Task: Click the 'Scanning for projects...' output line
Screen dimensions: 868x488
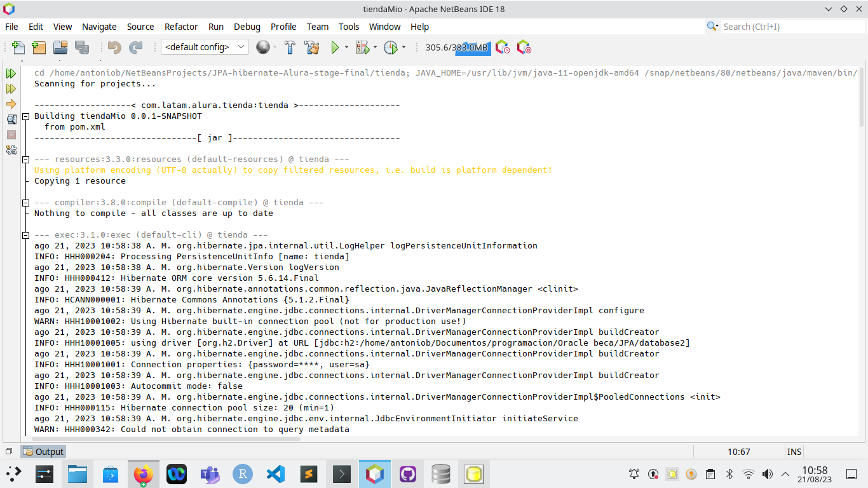Action: tap(95, 84)
